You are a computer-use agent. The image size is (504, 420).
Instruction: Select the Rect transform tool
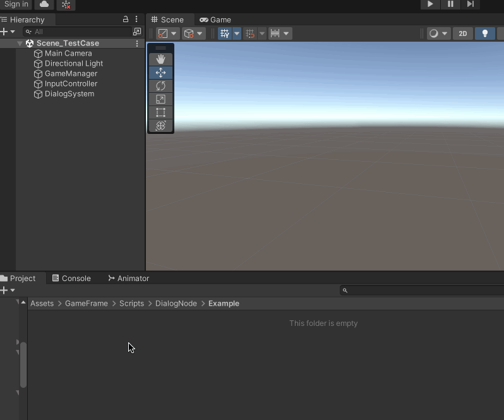[x=160, y=112]
